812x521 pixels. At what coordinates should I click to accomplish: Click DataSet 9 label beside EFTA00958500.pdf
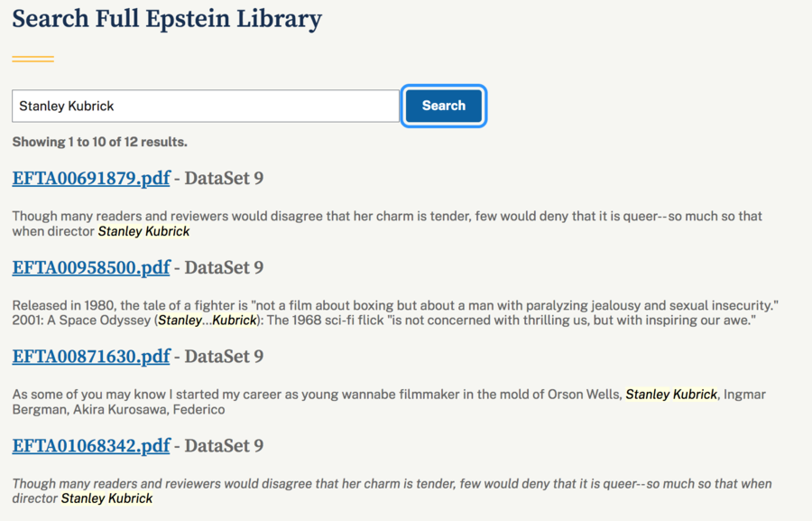click(x=224, y=267)
